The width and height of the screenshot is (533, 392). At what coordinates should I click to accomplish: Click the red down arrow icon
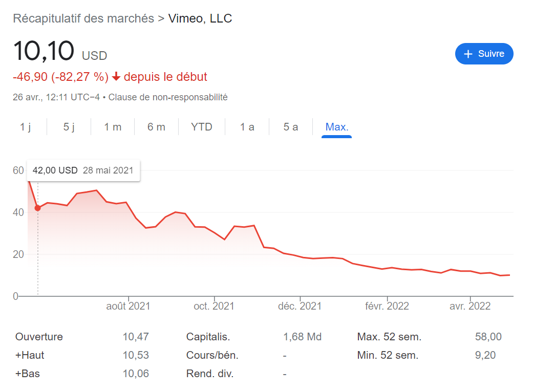116,76
